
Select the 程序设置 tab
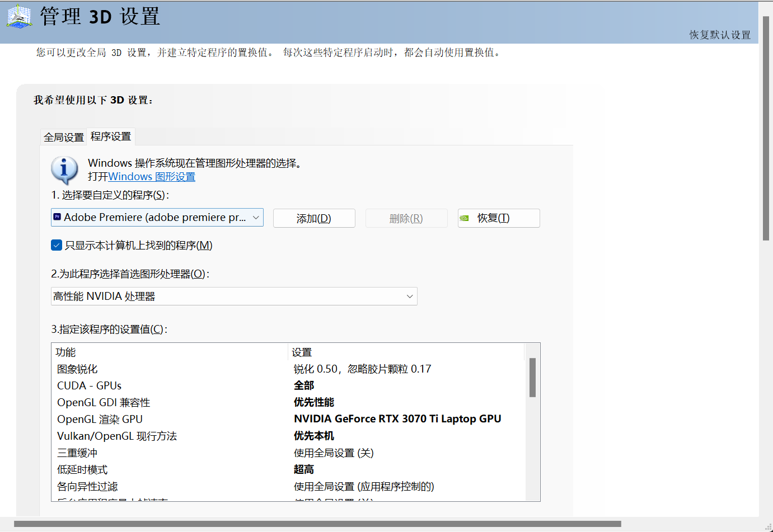(x=111, y=136)
